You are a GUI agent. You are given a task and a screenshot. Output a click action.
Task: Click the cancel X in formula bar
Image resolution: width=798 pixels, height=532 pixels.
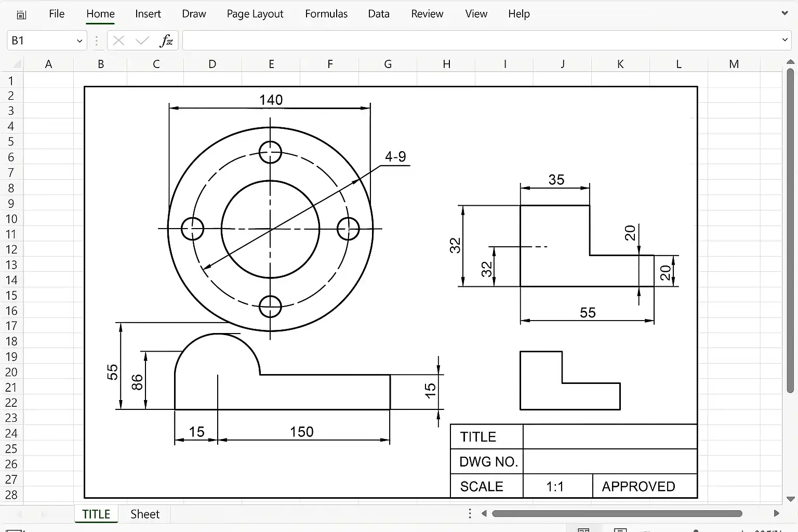[118, 41]
